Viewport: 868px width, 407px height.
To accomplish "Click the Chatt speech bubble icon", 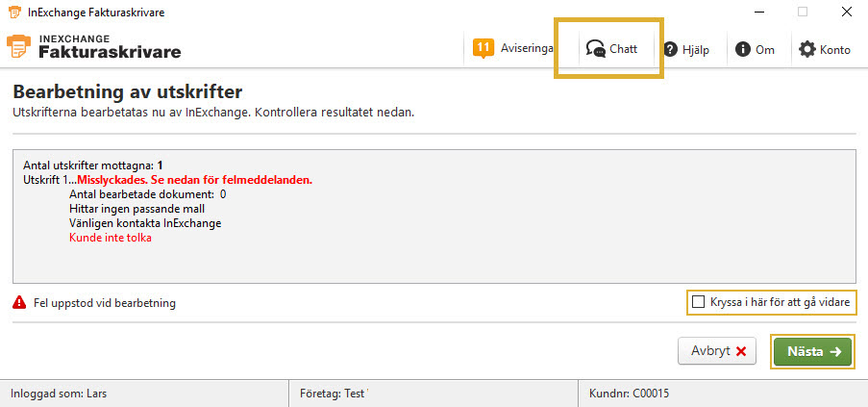I will click(x=596, y=49).
